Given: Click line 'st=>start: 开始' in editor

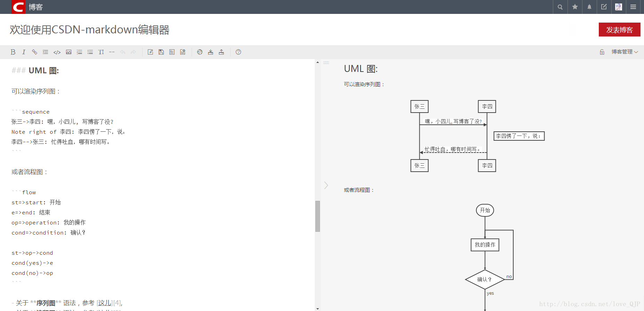Looking at the screenshot, I should 36,203.
